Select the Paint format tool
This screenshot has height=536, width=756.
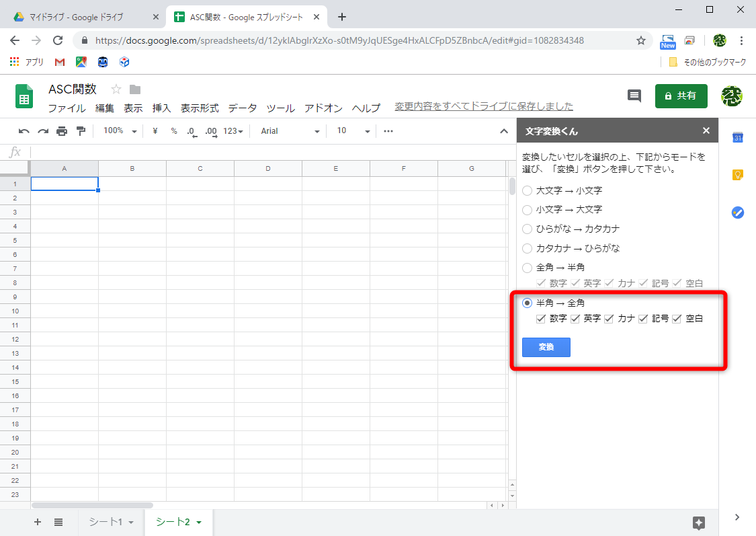click(80, 131)
